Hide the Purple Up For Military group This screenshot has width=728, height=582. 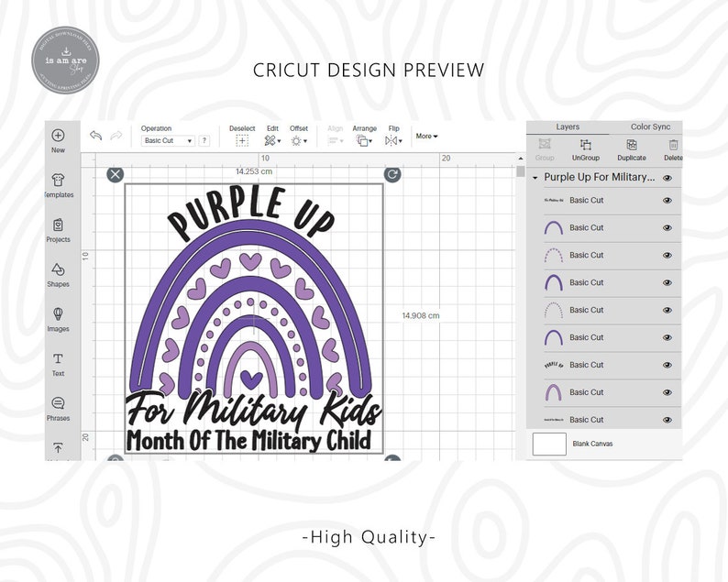[667, 178]
